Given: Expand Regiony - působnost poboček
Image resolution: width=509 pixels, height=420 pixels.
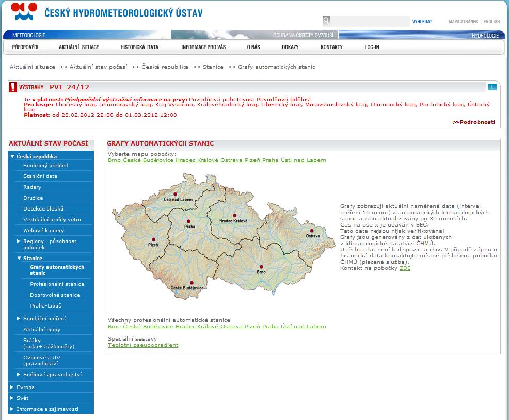Looking at the screenshot, I should [19, 241].
